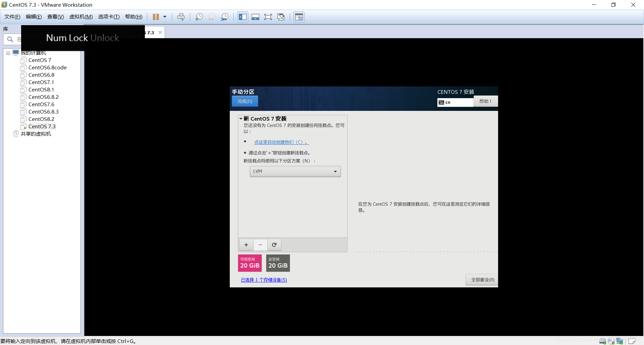
Task: Click the send Ctrl+Alt+Del icon
Action: click(x=181, y=17)
